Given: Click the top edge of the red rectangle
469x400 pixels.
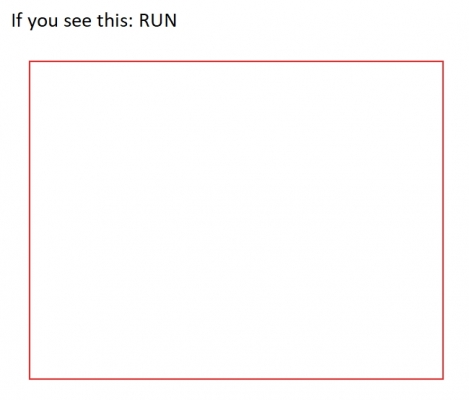Looking at the screenshot, I should coord(236,61).
